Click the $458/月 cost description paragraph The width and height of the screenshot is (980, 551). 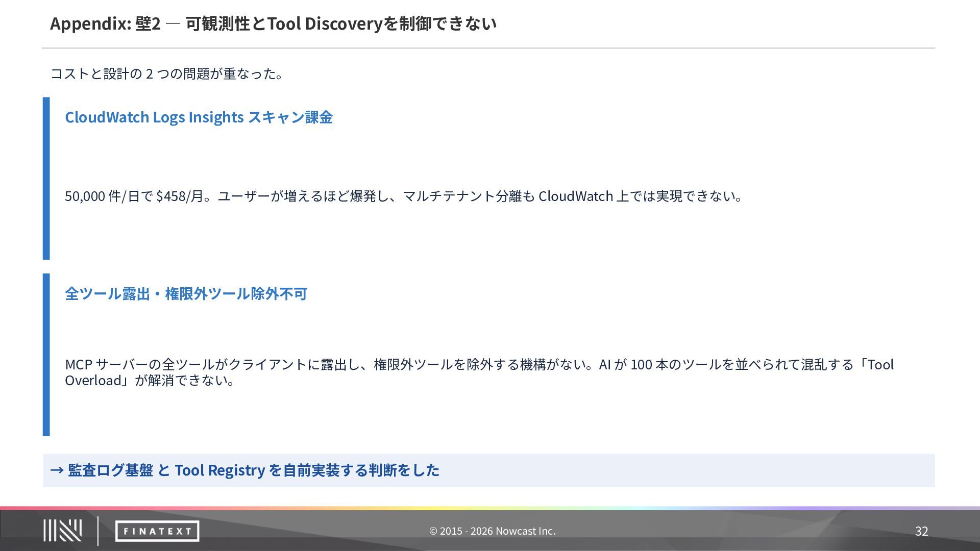tap(403, 196)
